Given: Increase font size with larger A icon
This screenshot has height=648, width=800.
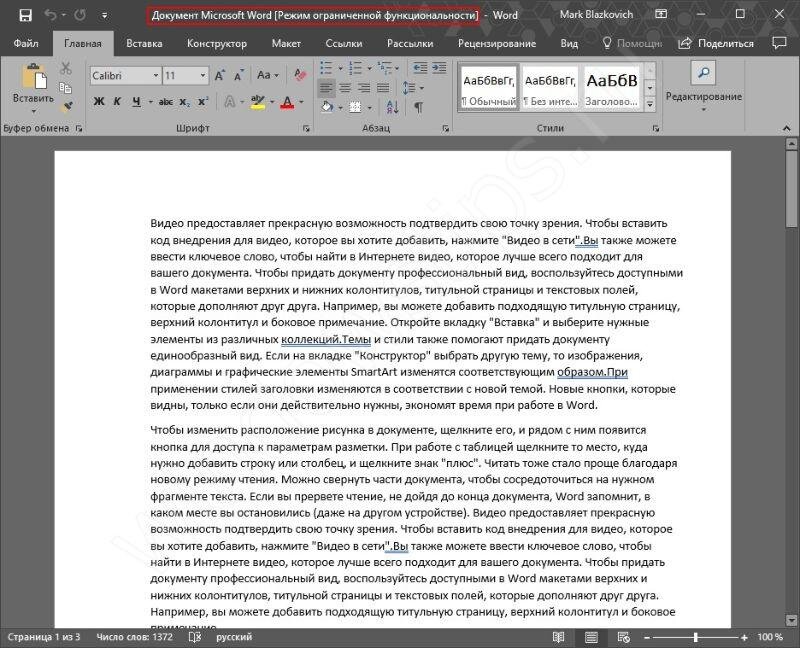Looking at the screenshot, I should 220,76.
